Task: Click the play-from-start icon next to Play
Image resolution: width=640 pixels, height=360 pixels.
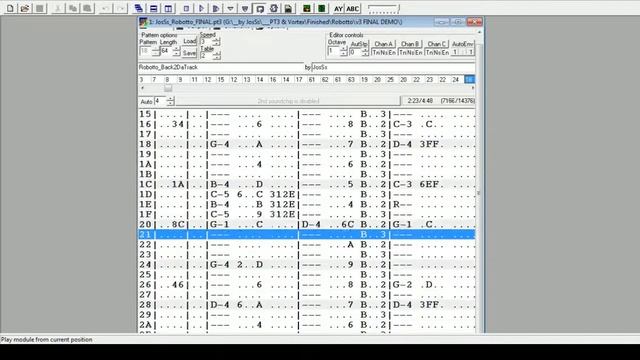Action: coord(216,8)
